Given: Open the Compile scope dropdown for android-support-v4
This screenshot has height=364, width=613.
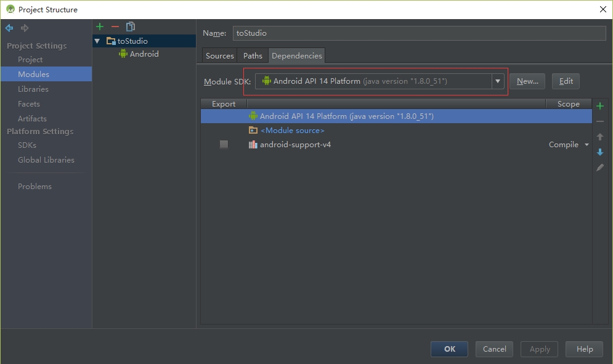Looking at the screenshot, I should coord(587,145).
